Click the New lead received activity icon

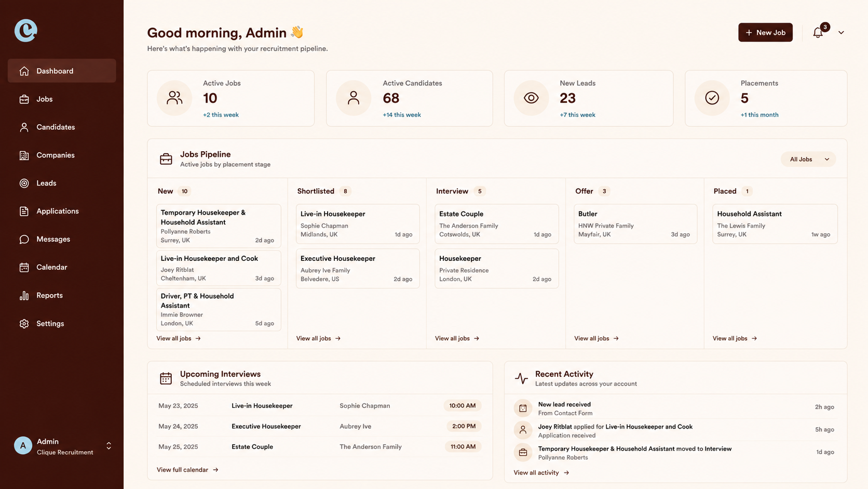click(523, 408)
